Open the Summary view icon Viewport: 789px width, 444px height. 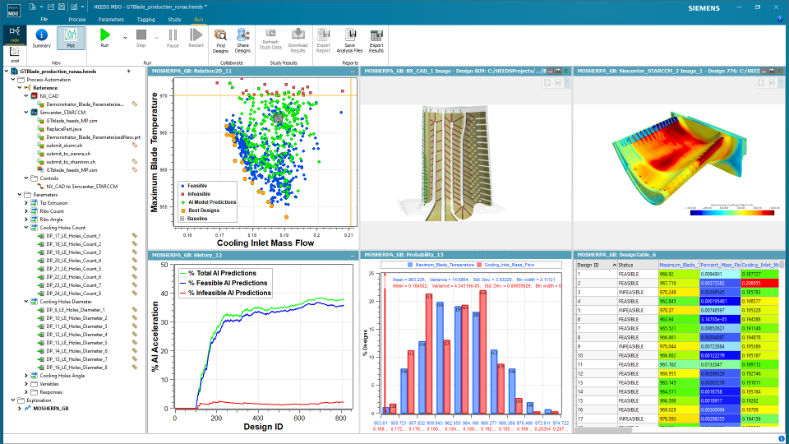(x=42, y=40)
